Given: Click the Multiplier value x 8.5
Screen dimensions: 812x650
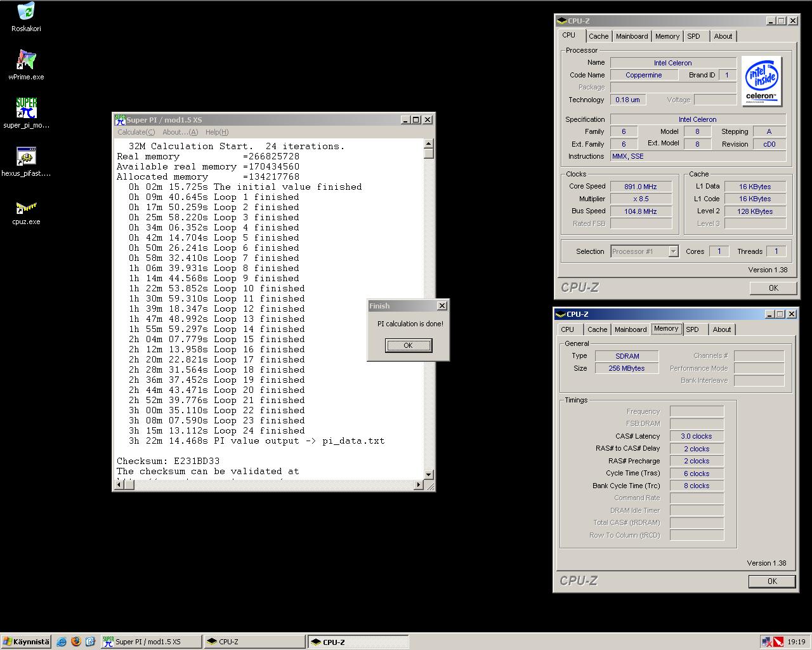Looking at the screenshot, I should point(641,199).
